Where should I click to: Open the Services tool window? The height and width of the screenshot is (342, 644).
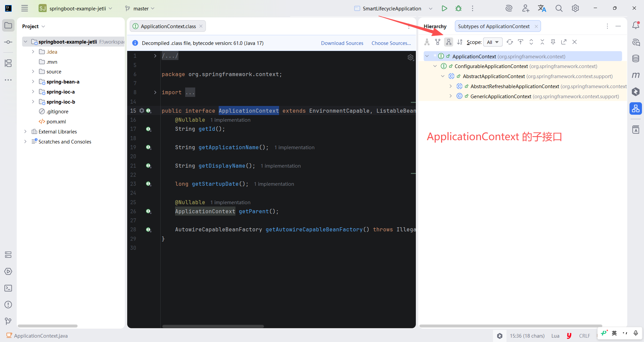click(8, 271)
